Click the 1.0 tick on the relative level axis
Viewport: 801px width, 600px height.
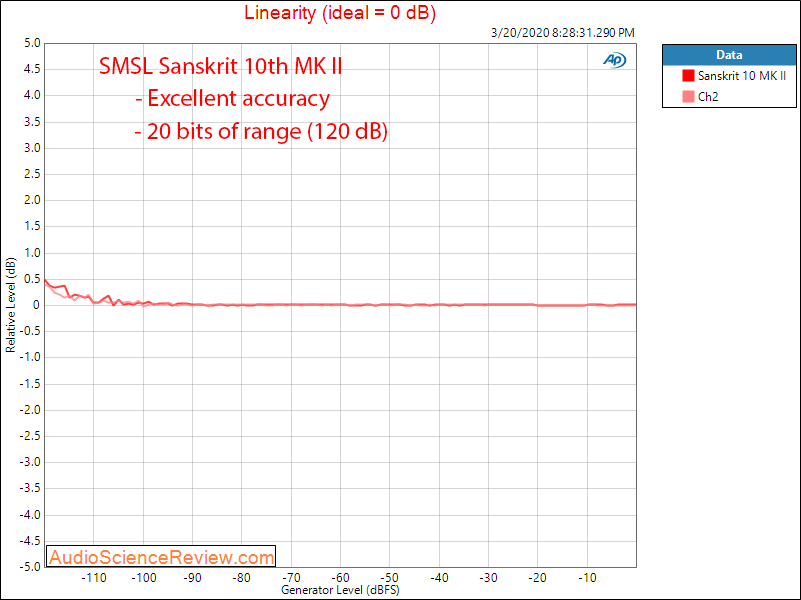point(32,253)
